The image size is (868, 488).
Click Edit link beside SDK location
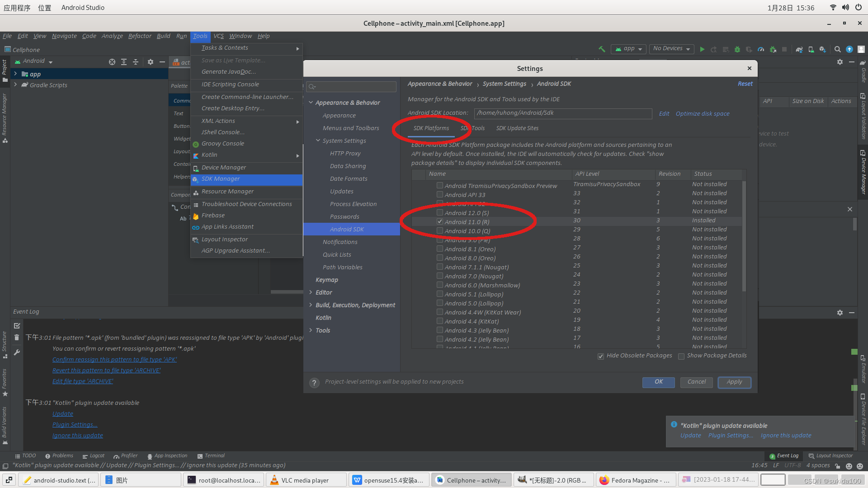(x=664, y=114)
